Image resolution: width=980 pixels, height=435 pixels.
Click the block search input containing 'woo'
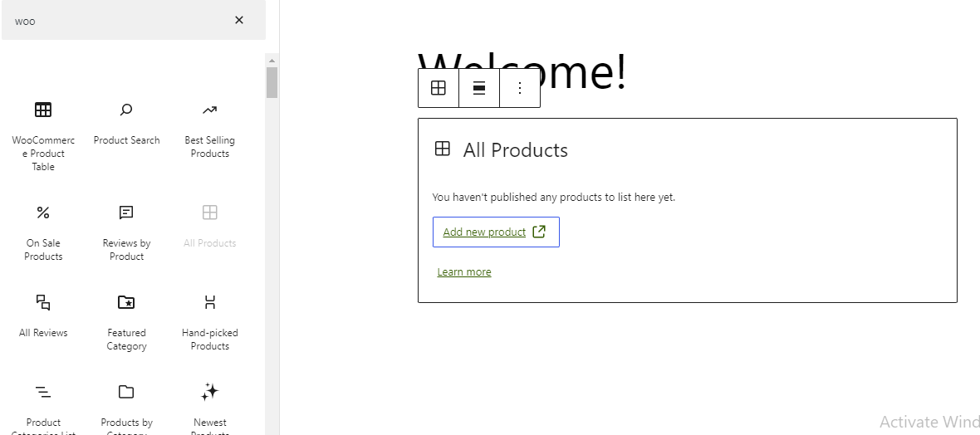click(116, 21)
